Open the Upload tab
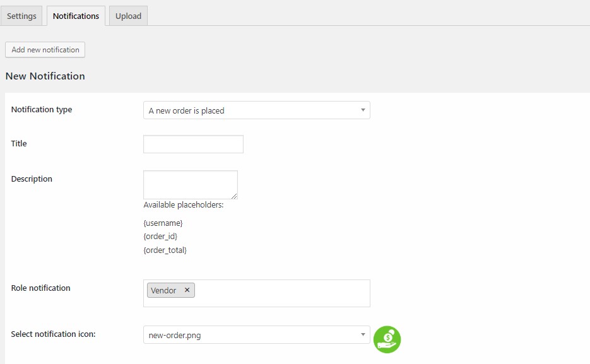 (x=128, y=16)
